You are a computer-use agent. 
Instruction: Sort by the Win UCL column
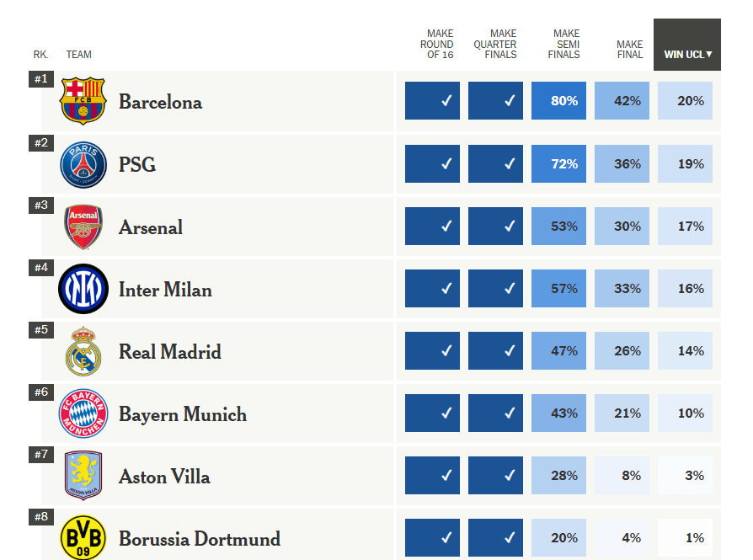click(687, 55)
